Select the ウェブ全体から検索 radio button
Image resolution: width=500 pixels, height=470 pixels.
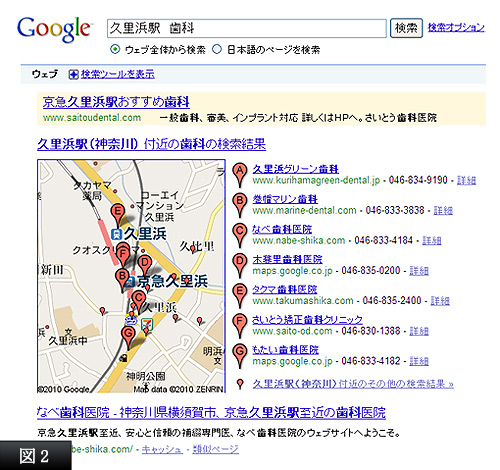(x=115, y=49)
